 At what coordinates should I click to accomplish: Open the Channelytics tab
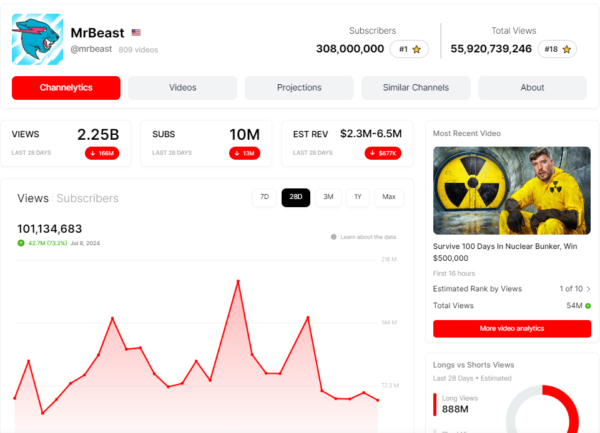(x=66, y=88)
